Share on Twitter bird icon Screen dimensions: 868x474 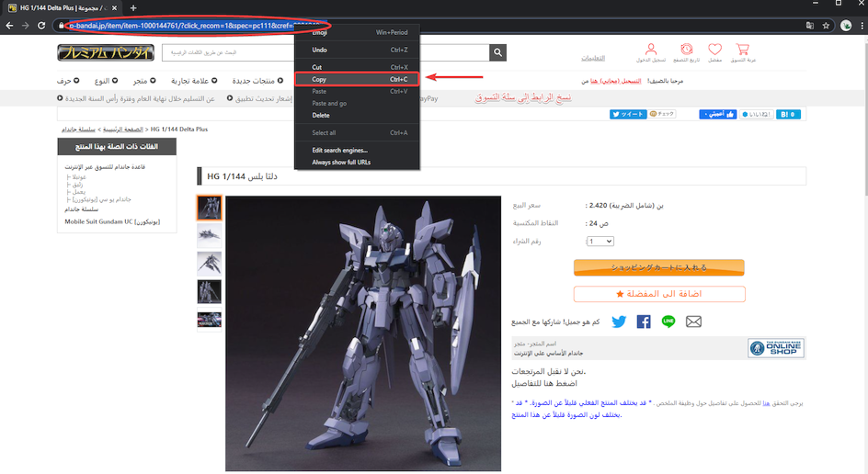coord(619,322)
